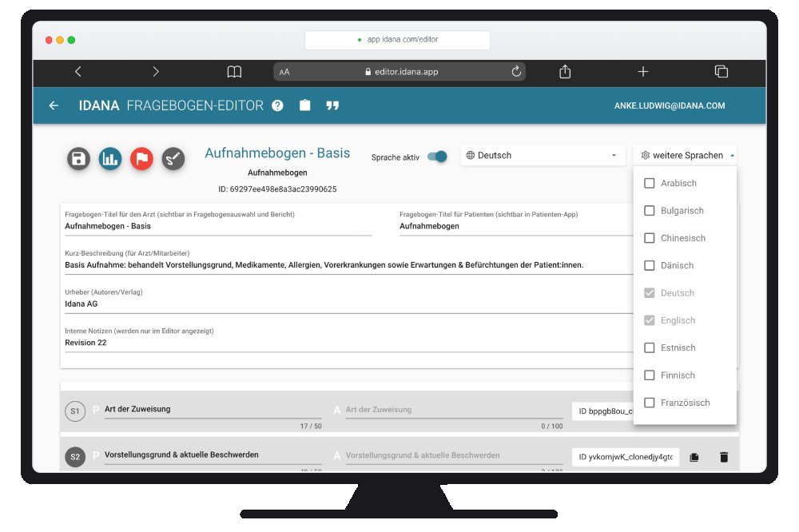Show tab overview icon in browser
The image size is (799, 532).
click(x=721, y=71)
